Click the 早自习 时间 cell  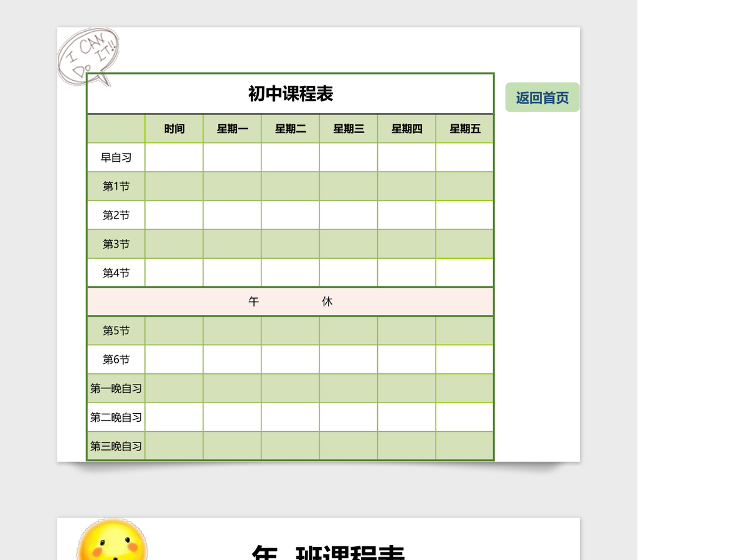point(174,157)
